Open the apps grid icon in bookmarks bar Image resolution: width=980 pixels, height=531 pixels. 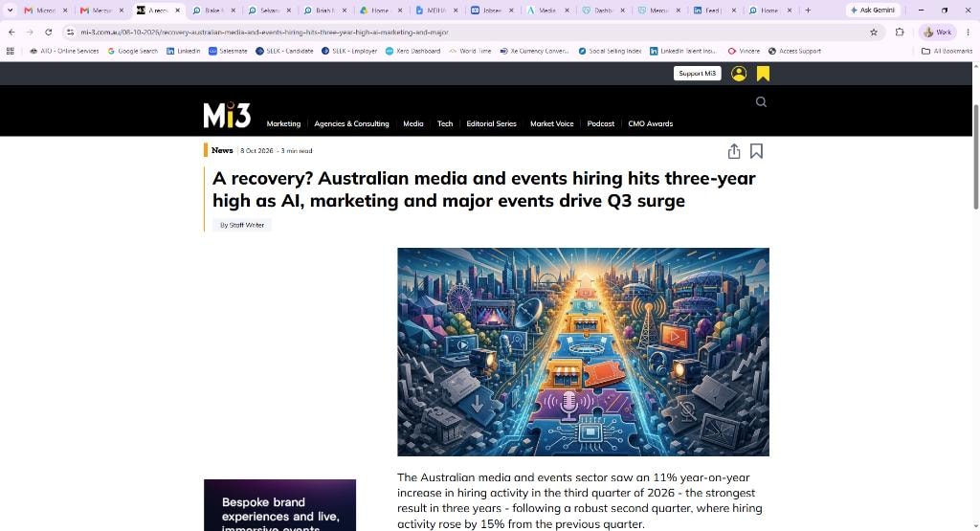(x=10, y=52)
